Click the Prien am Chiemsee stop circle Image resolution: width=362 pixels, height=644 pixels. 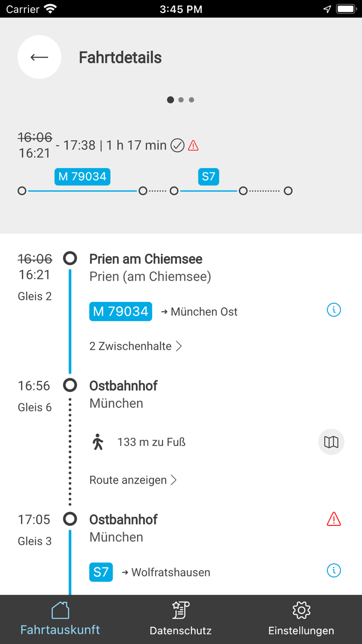pos(70,258)
